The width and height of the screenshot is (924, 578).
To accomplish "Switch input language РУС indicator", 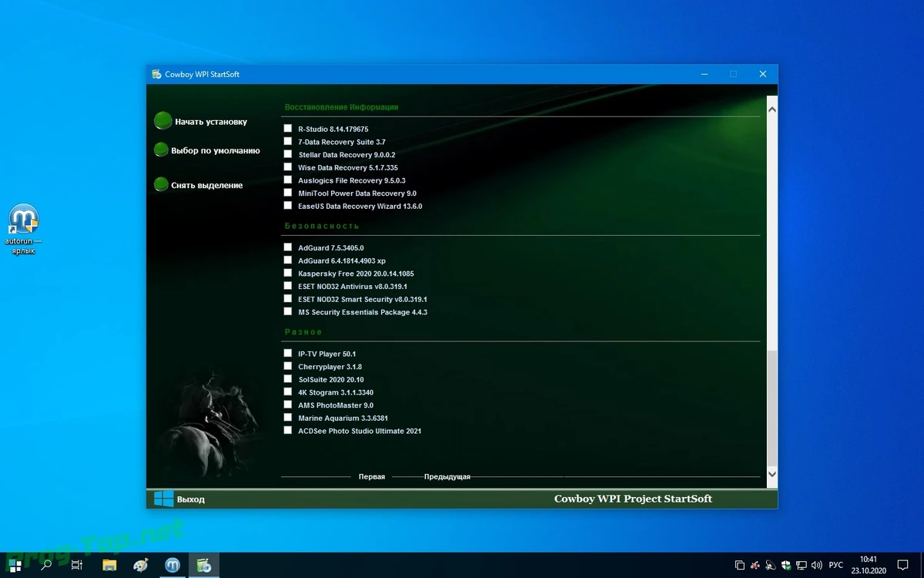I will (835, 565).
